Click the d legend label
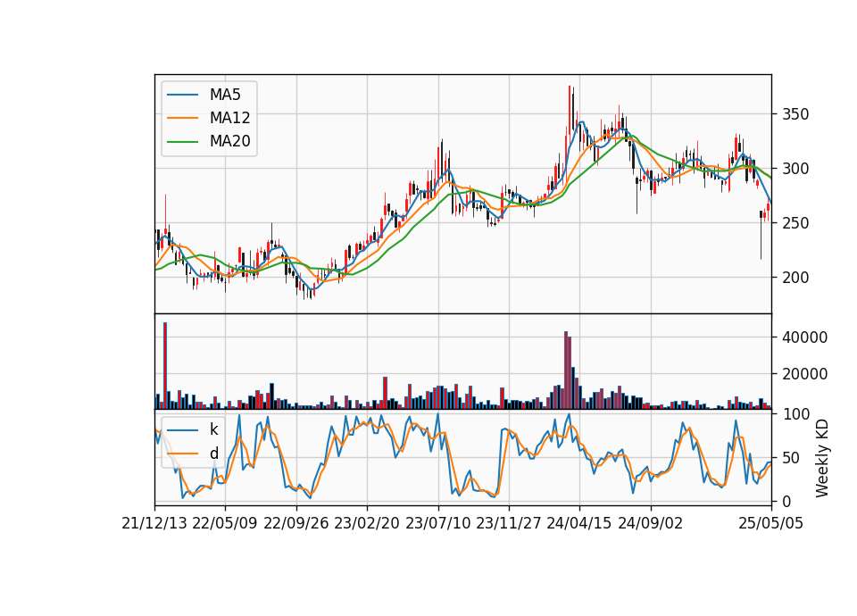857x616 pixels. [213, 454]
